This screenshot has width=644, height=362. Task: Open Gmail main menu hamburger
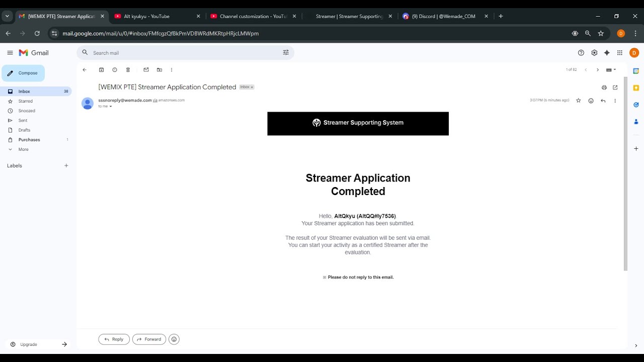[10, 53]
